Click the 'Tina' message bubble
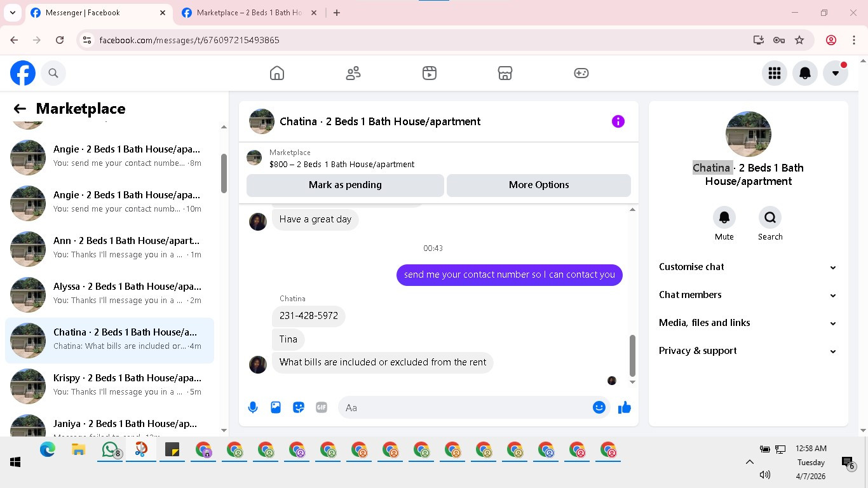The image size is (868, 488). (x=288, y=339)
